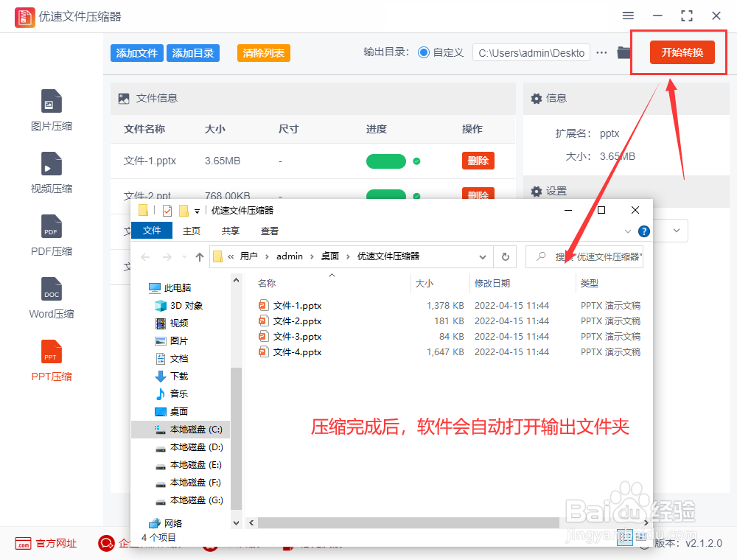Click progress bar of 文件-1.pptx
Screen dimensions: 737x560
tap(386, 161)
